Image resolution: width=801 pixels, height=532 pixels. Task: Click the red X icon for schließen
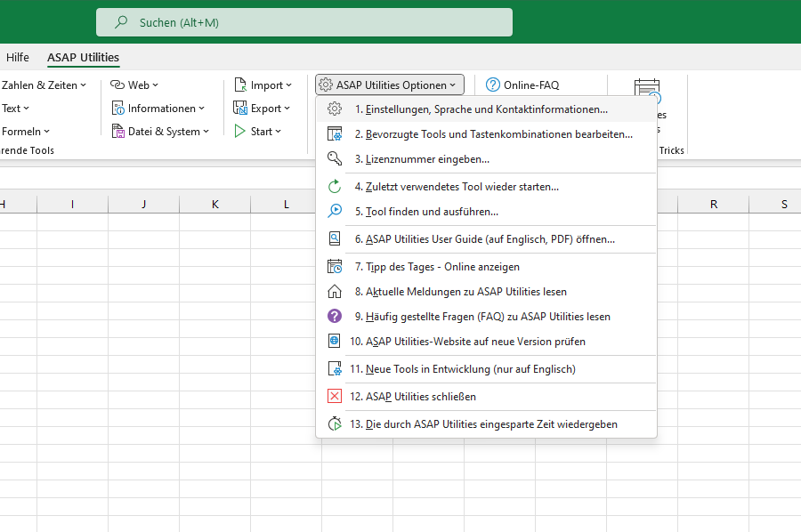coord(335,396)
